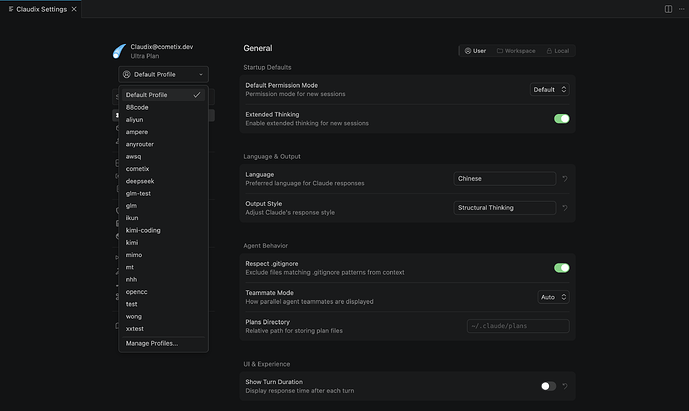
Task: Choose the 88code profile
Action: 163,107
